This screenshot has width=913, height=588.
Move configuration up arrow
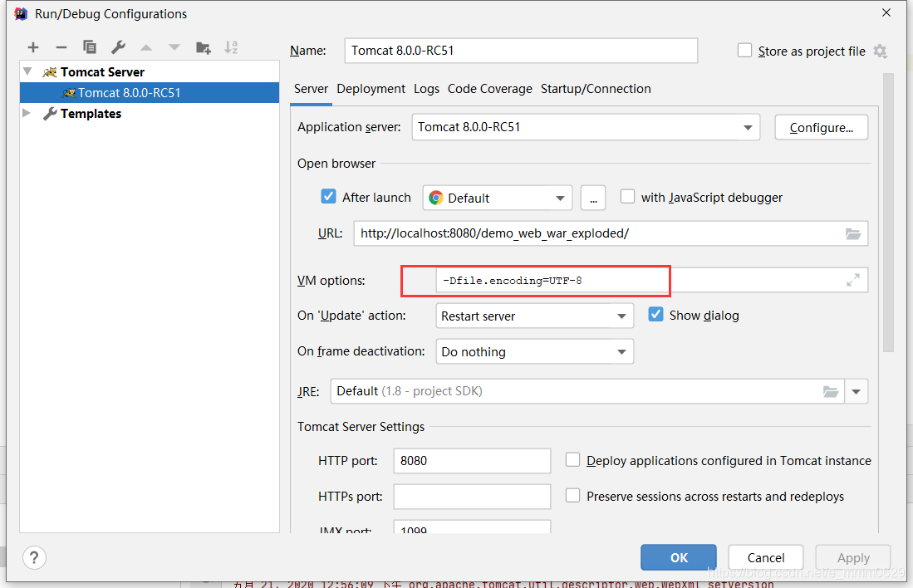146,47
